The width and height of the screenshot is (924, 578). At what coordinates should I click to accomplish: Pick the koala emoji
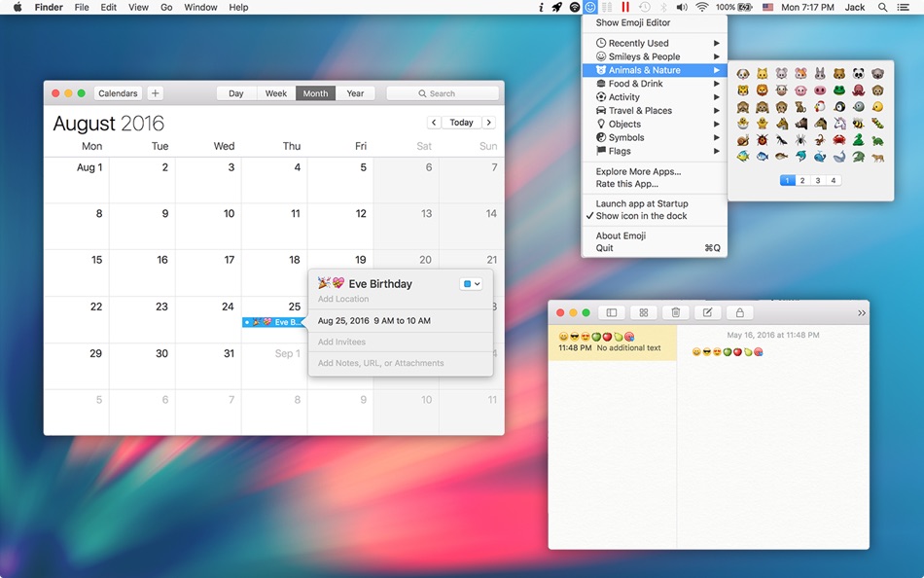(878, 74)
